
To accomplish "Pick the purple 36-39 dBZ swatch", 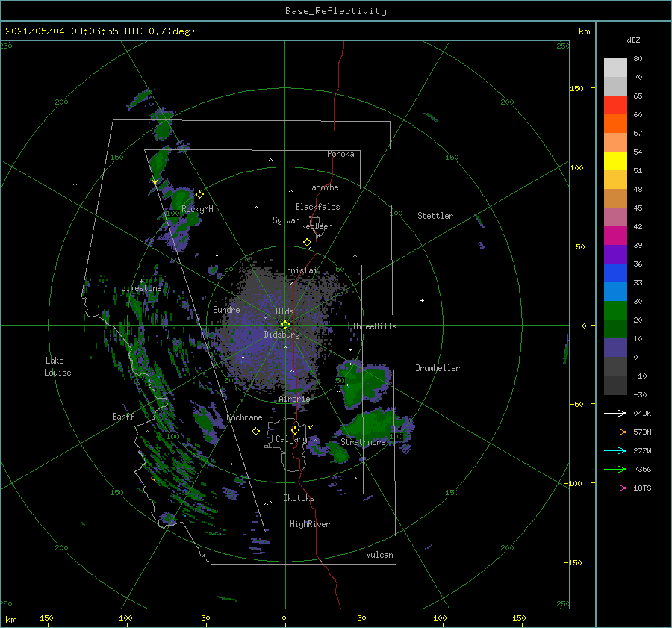I will click(615, 255).
